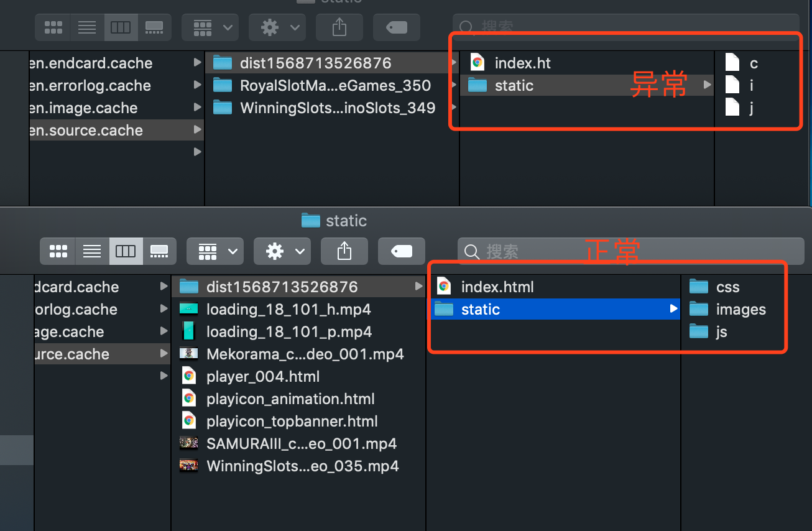
Task: Select en.endcard.cache folder in upper window
Action: [x=117, y=63]
